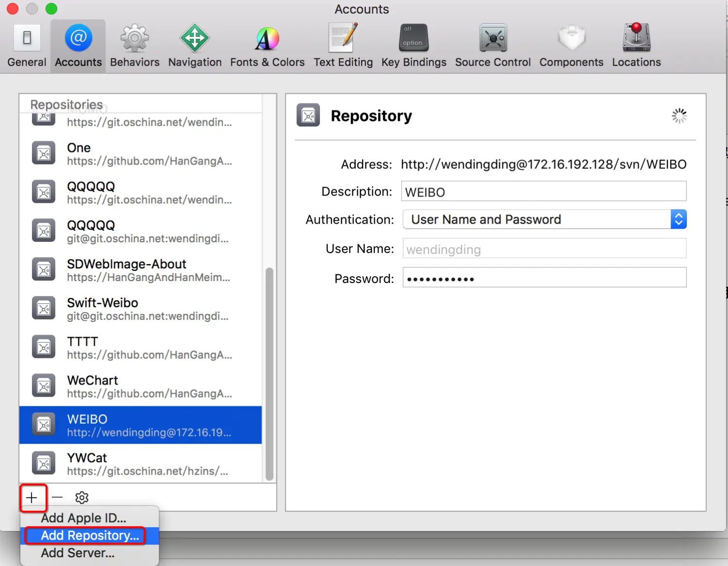Click the repository icon beside SDWebImage-About
728x566 pixels.
(x=44, y=269)
